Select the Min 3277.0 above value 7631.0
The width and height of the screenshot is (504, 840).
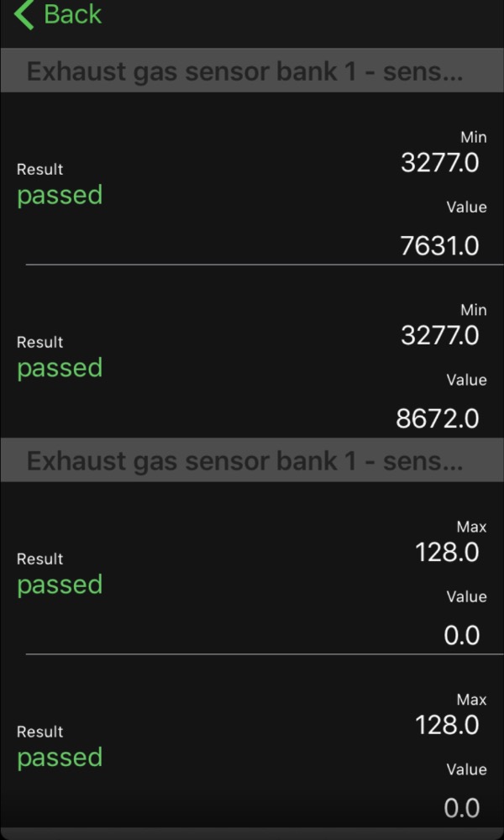tap(439, 162)
